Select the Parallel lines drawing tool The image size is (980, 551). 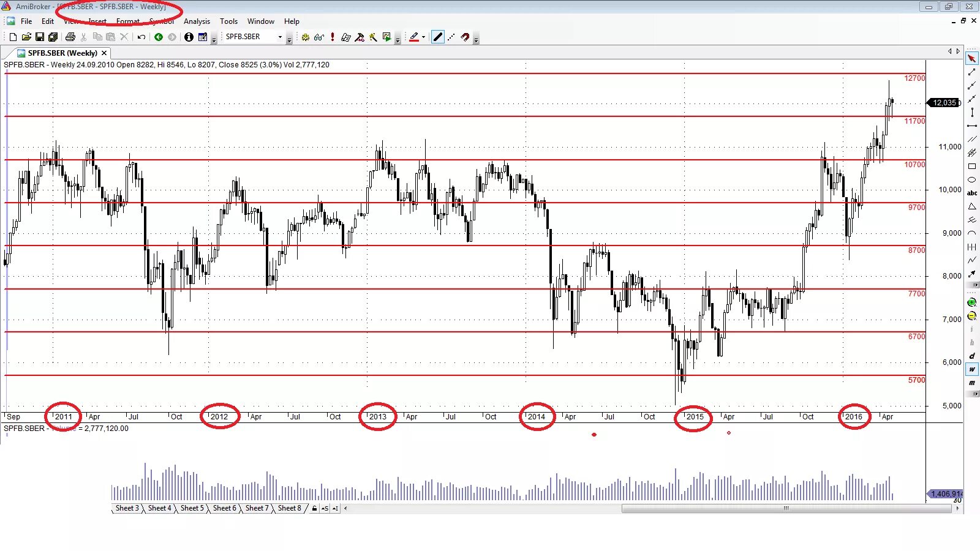click(x=972, y=140)
